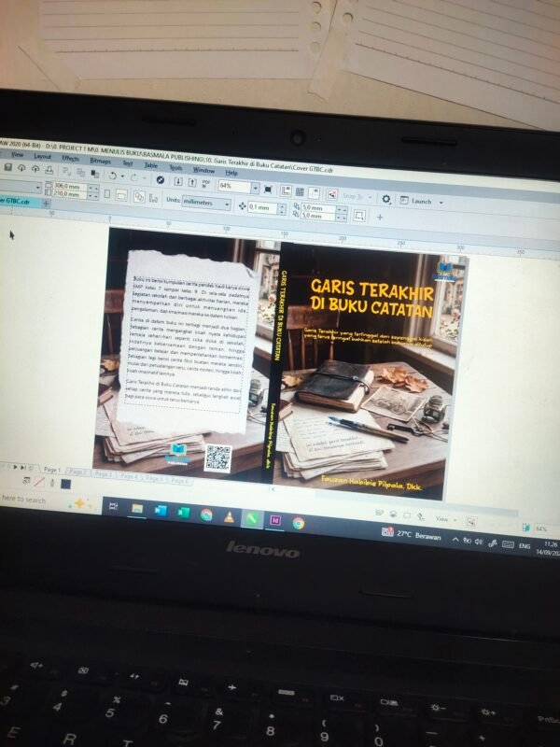
Task: Click the cloud download icon beside Save
Action: (x=21, y=168)
